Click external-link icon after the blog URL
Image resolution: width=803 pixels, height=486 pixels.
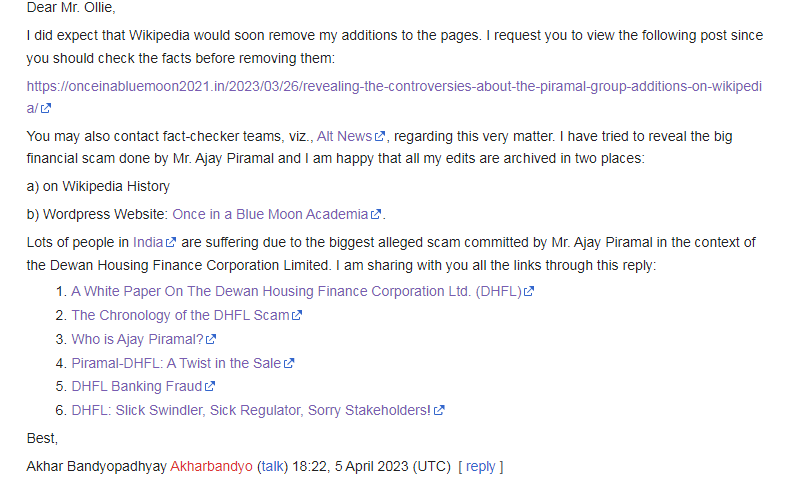pyautogui.click(x=46, y=108)
